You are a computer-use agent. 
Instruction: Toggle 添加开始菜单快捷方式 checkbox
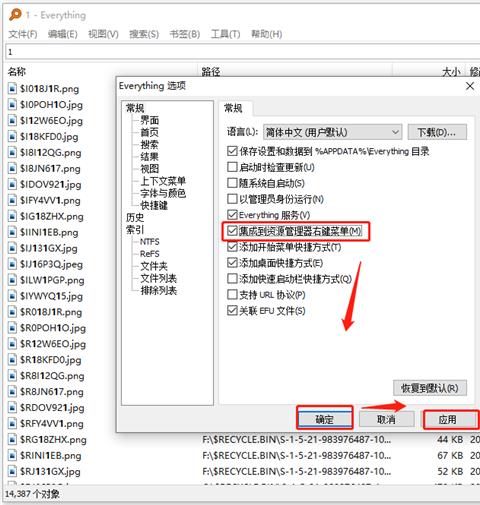coord(232,247)
